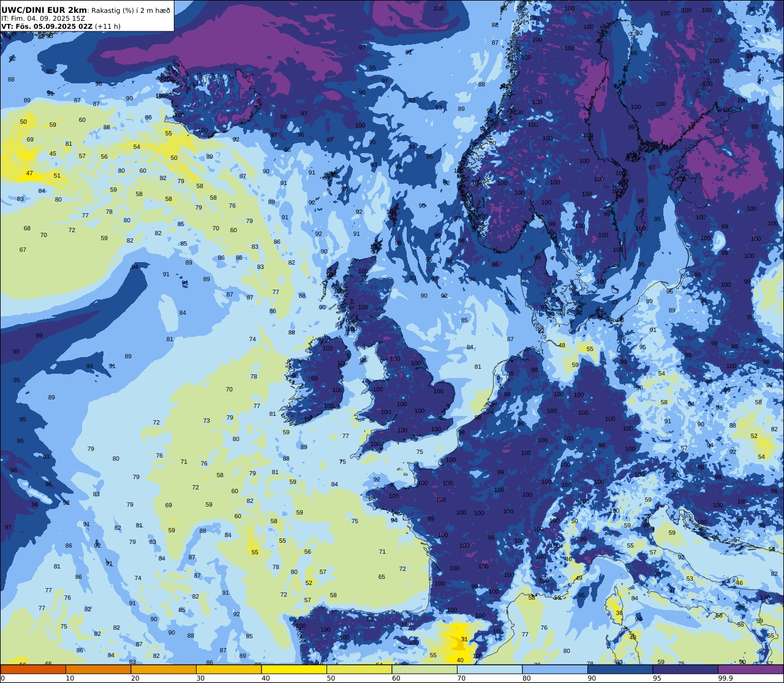Click the legend scale label 99.9
Image resolution: width=784 pixels, height=683 pixels.
point(725,678)
